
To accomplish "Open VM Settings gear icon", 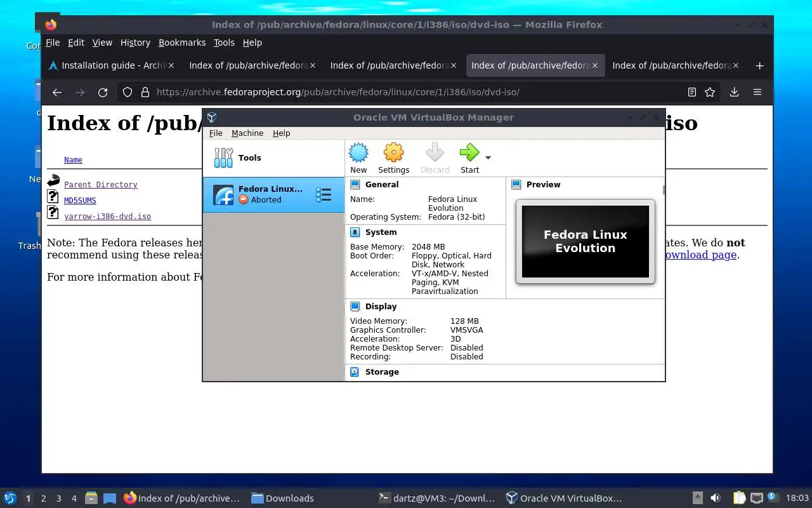I will pyautogui.click(x=394, y=153).
